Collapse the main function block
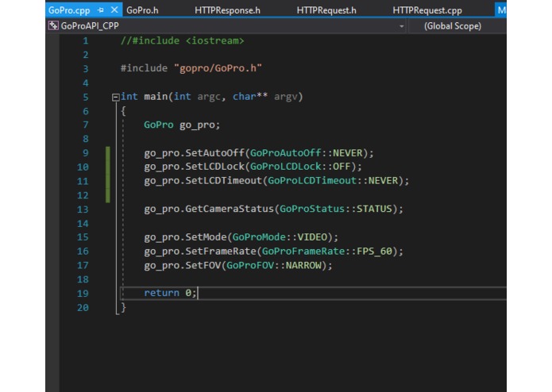The height and width of the screenshot is (392, 552). point(115,97)
